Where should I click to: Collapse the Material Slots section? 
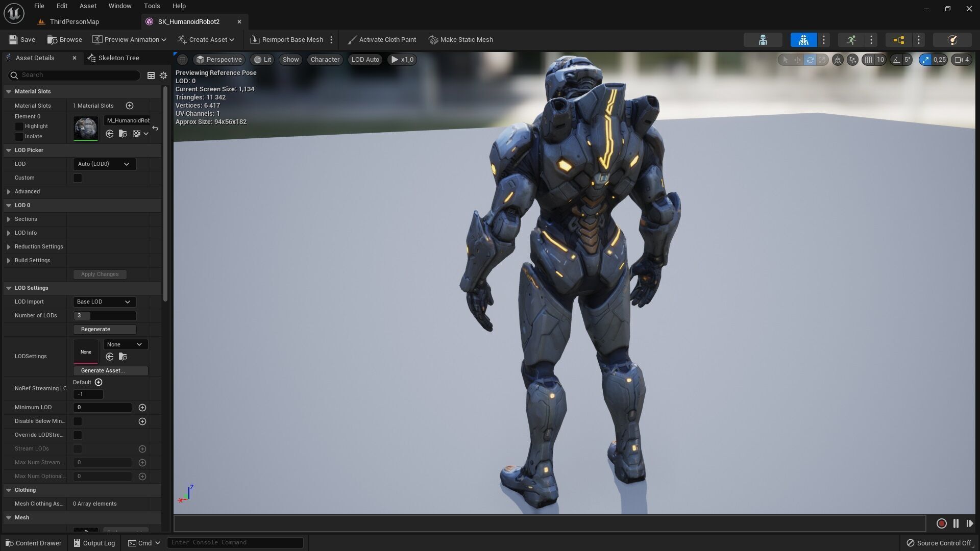[x=9, y=92]
